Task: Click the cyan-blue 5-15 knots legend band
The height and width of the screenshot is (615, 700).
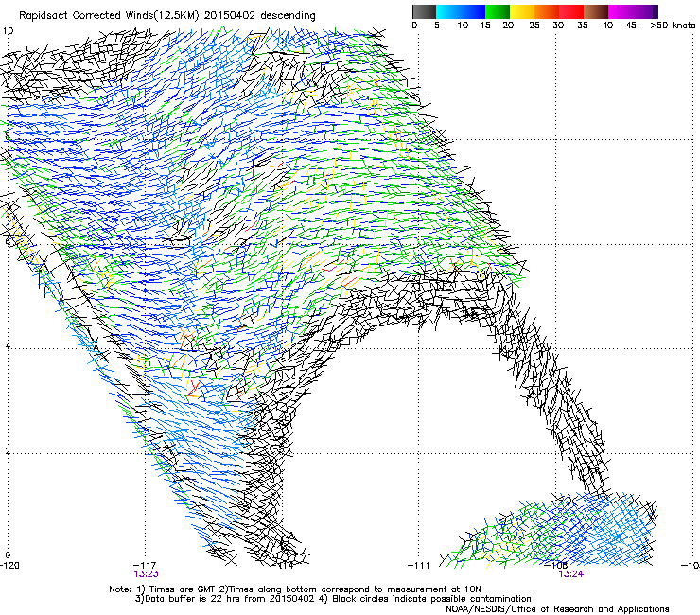Action: click(461, 11)
